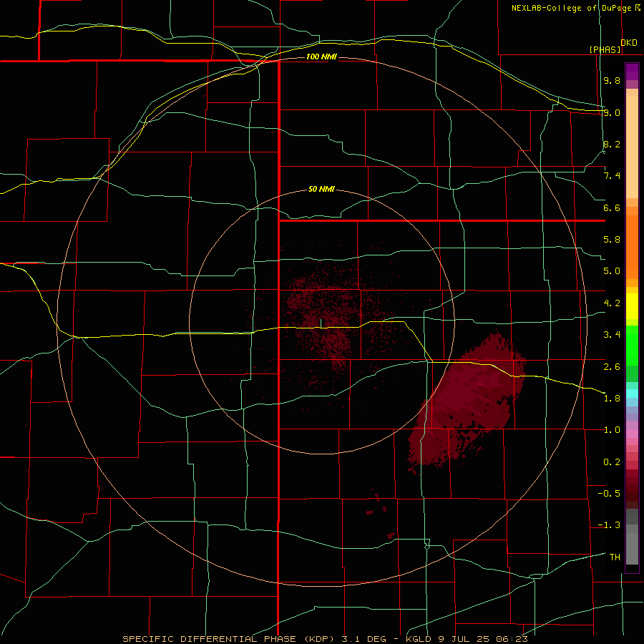Click the SPECIFIC DIFFERENTIAL PHASE caption text
Image resolution: width=644 pixels, height=644 pixels.
(x=209, y=639)
